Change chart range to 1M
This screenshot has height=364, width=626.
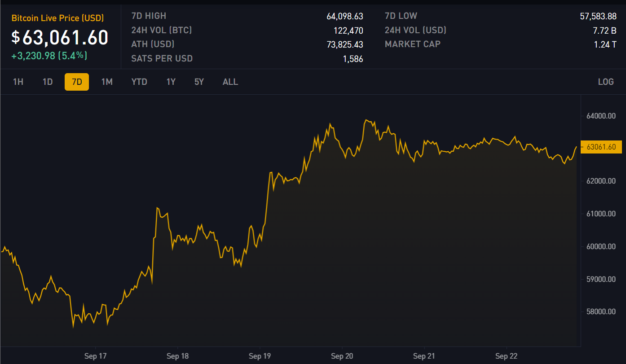(x=107, y=82)
